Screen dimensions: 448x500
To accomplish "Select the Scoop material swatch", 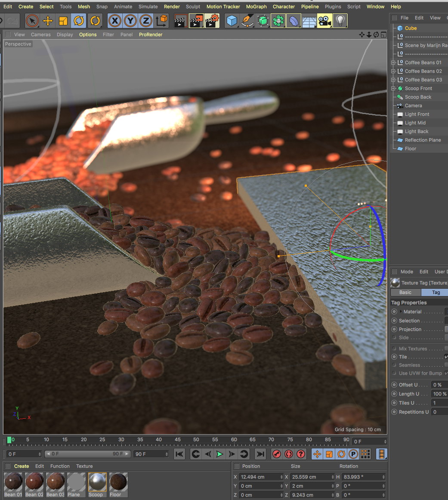I will (97, 482).
